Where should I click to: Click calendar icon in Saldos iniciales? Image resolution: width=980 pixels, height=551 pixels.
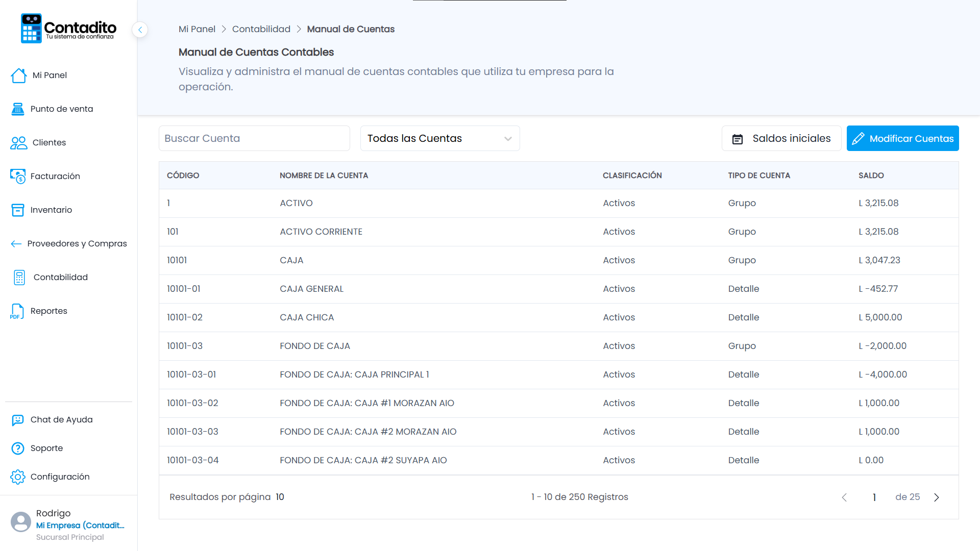pyautogui.click(x=738, y=139)
